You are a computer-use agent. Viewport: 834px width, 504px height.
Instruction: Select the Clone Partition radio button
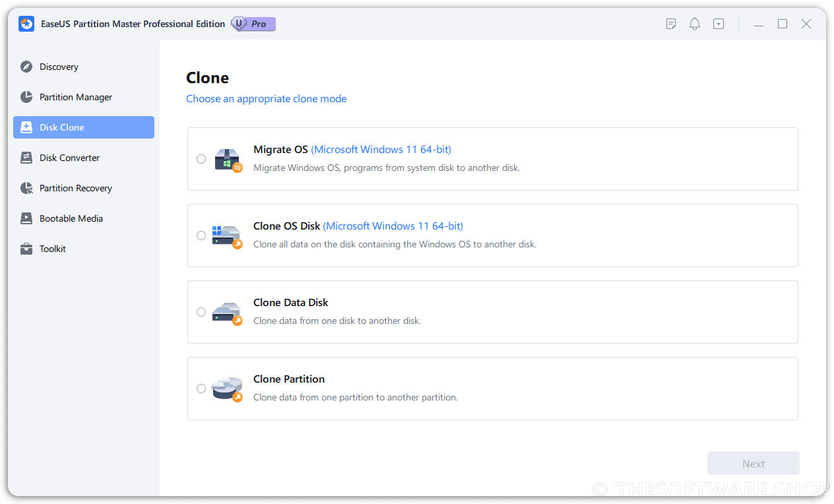[201, 389]
